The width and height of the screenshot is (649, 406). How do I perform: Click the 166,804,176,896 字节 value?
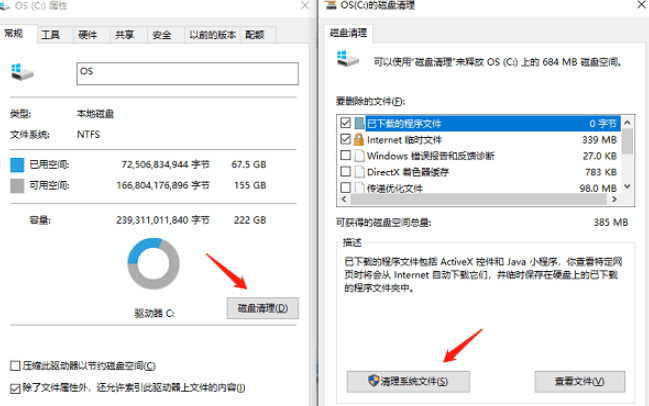pos(163,185)
